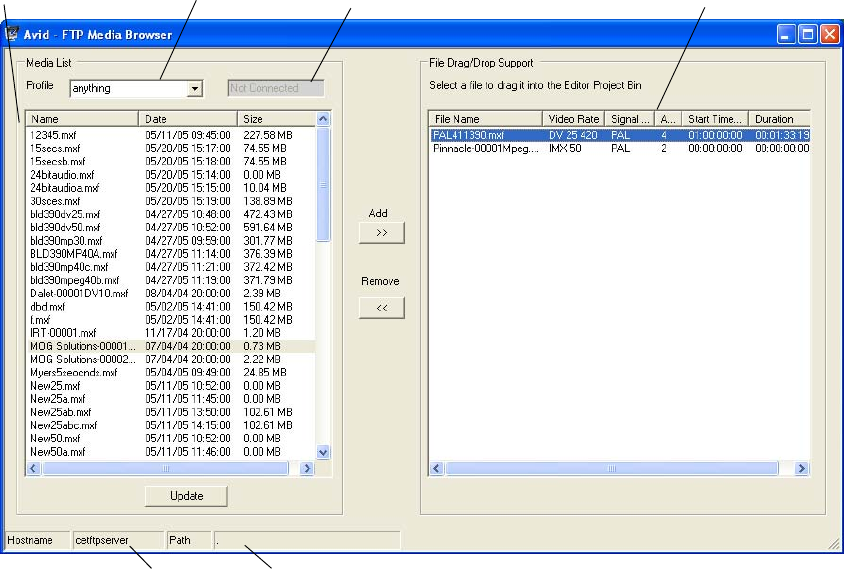The width and height of the screenshot is (844, 569).
Task: Click the File Name column header
Action: 485,119
